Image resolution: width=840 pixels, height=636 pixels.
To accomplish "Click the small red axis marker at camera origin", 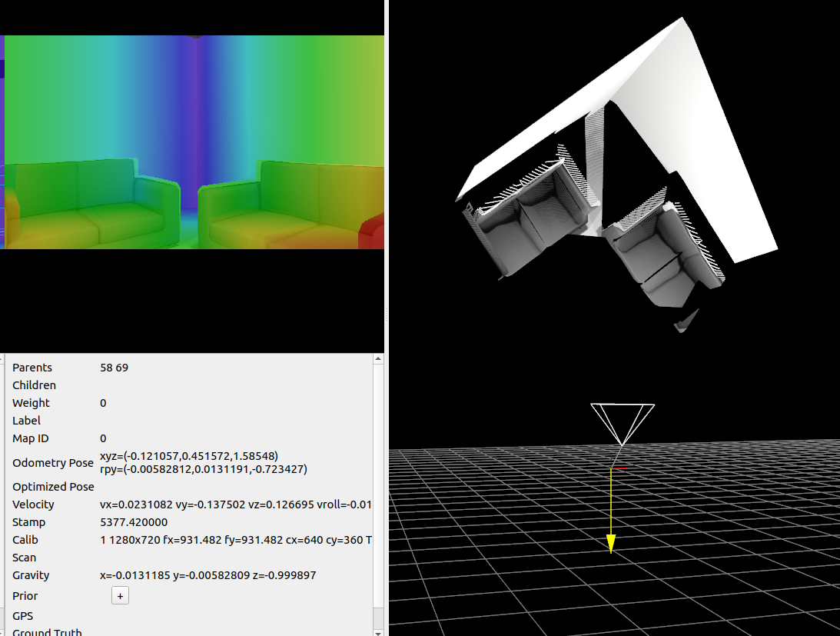I will click(x=620, y=468).
